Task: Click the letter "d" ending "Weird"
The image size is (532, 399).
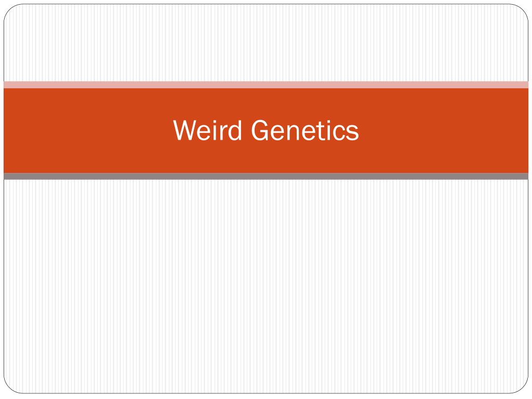Action: tap(235, 130)
